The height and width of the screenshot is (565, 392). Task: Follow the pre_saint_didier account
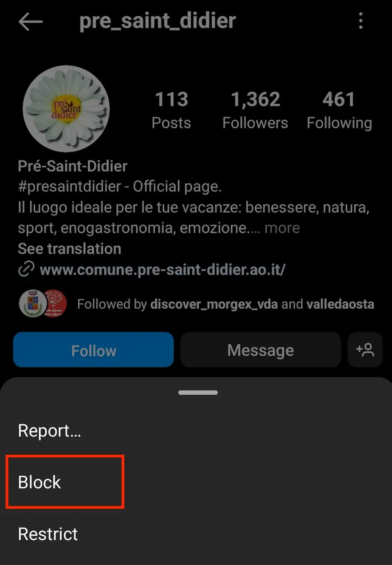(x=93, y=350)
